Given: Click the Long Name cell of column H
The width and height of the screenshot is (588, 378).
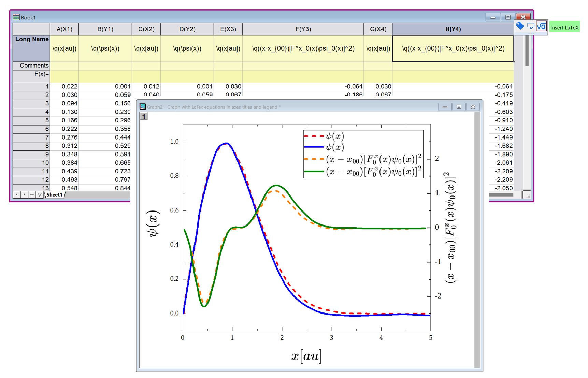Looking at the screenshot, I should click(x=453, y=49).
